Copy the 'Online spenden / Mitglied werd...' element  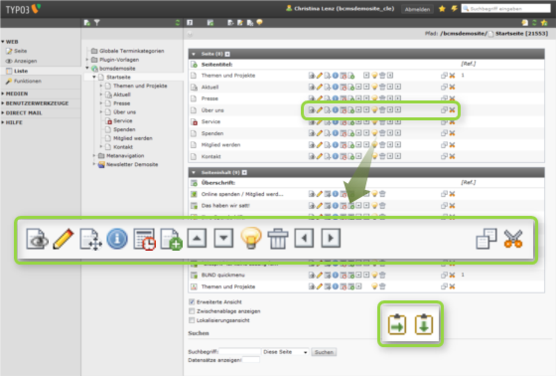tap(444, 194)
